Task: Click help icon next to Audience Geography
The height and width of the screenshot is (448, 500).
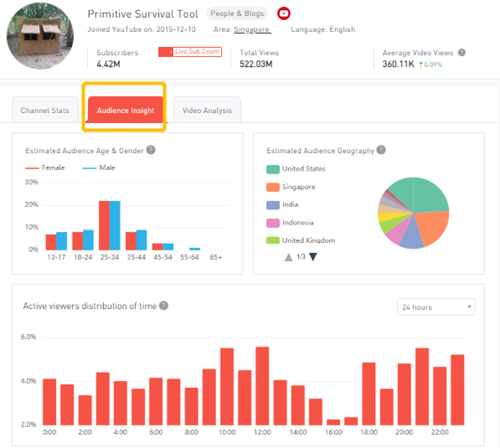Action: [x=381, y=150]
